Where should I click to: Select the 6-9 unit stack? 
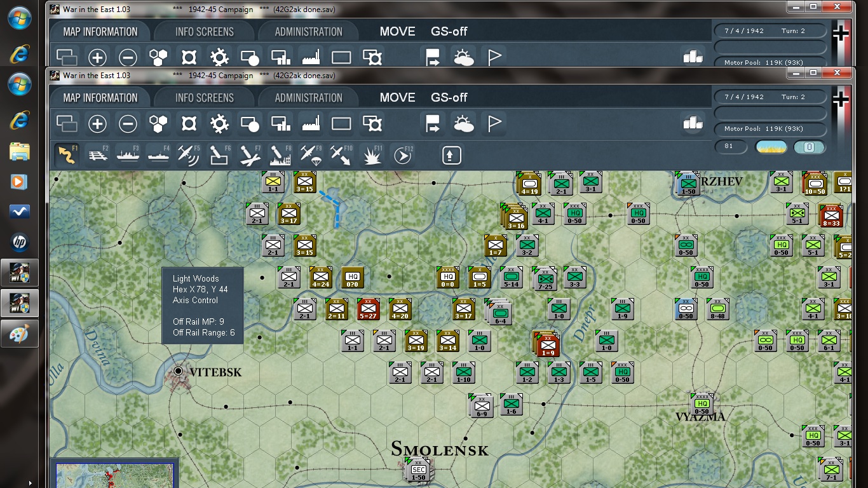click(482, 405)
